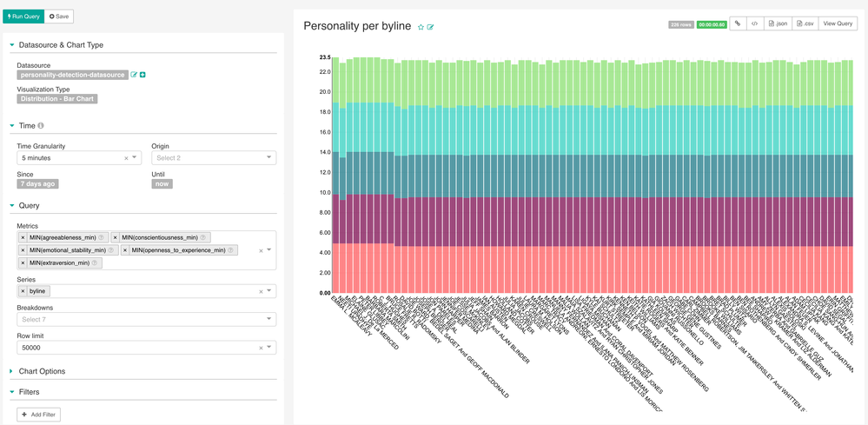Open the Breakdowns dropdown
The width and height of the screenshot is (868, 425).
[x=147, y=320]
